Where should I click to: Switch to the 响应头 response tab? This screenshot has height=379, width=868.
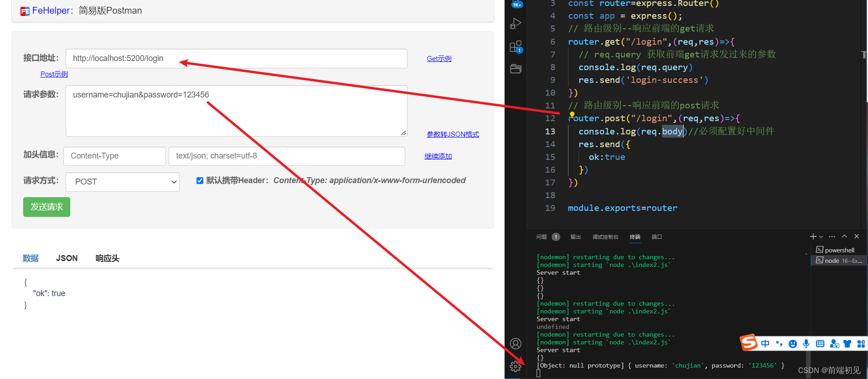tap(107, 258)
